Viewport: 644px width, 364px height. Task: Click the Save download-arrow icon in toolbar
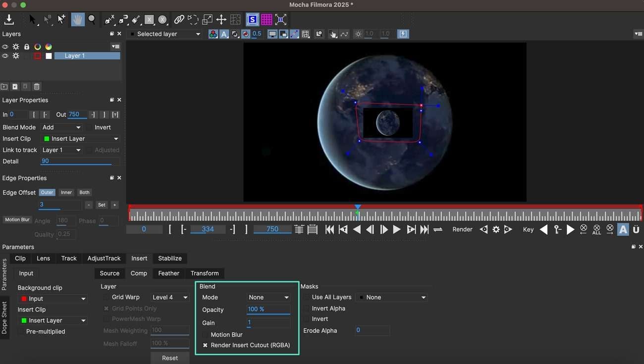[x=9, y=20]
